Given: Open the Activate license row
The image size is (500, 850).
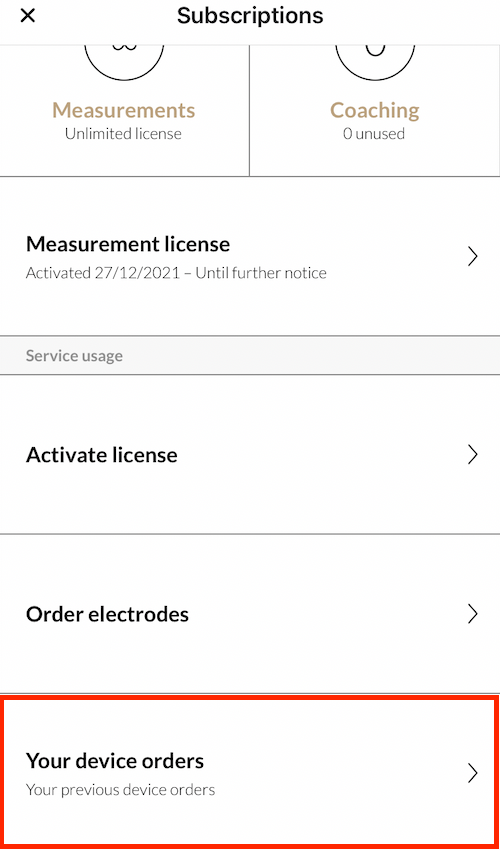Looking at the screenshot, I should (x=250, y=454).
